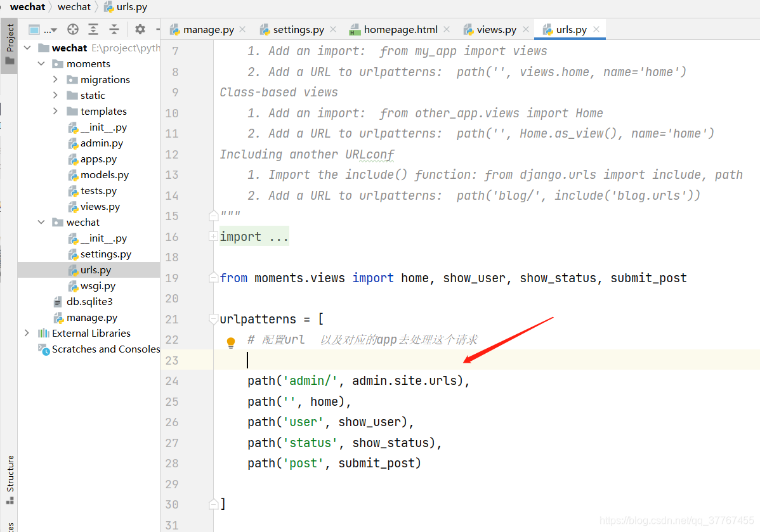
Task: Expand External Libraries node
Action: [x=27, y=333]
